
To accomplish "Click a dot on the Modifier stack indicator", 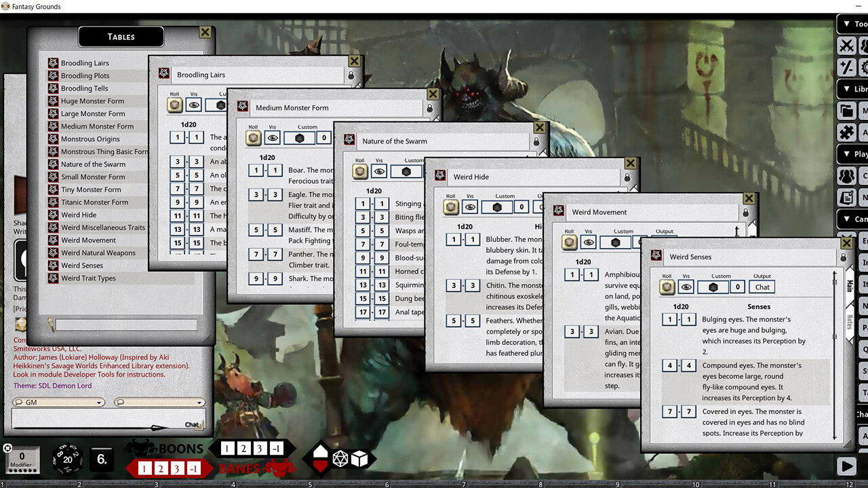I will (x=22, y=470).
